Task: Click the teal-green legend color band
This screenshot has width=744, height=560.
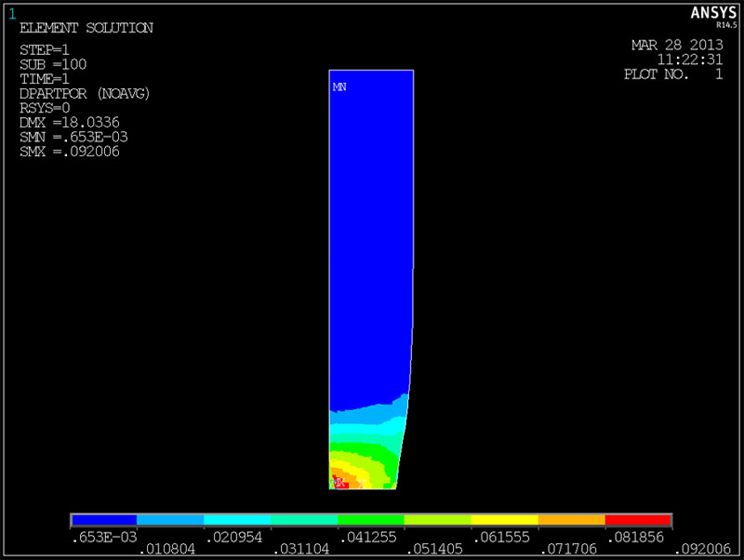Action: point(304,520)
